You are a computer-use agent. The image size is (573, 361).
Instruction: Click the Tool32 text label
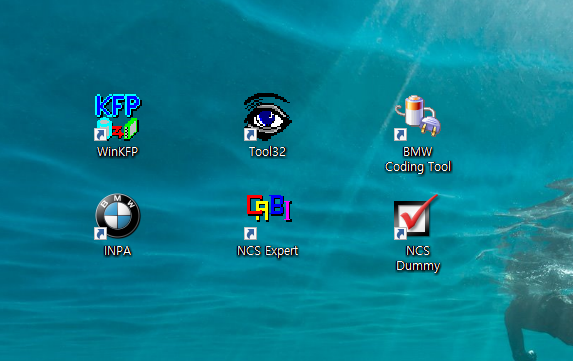(267, 152)
